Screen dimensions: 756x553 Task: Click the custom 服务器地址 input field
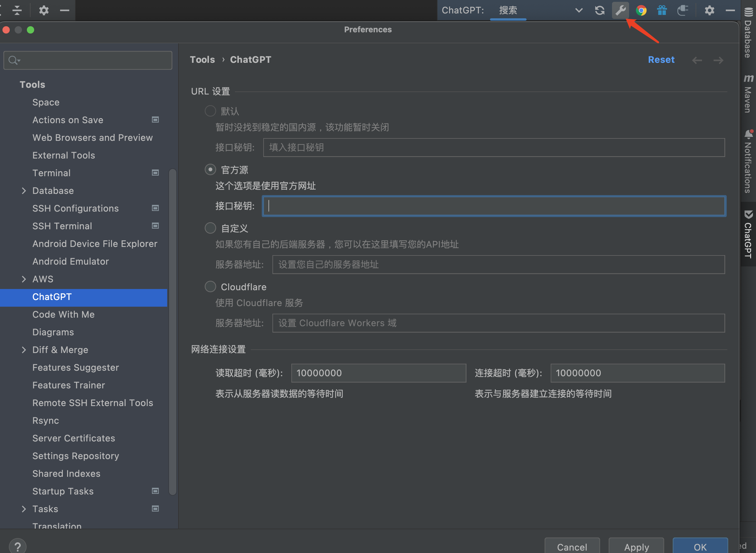[499, 264]
